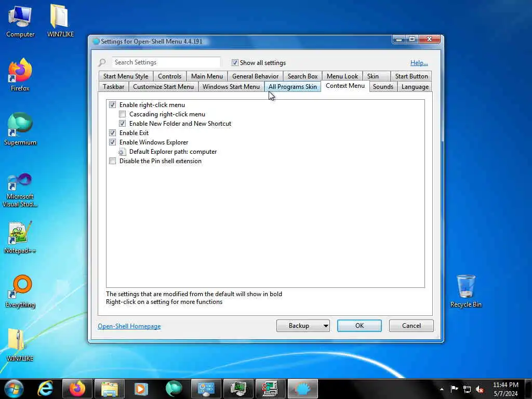The height and width of the screenshot is (399, 532).
Task: Click OK to apply settings
Action: (360, 326)
